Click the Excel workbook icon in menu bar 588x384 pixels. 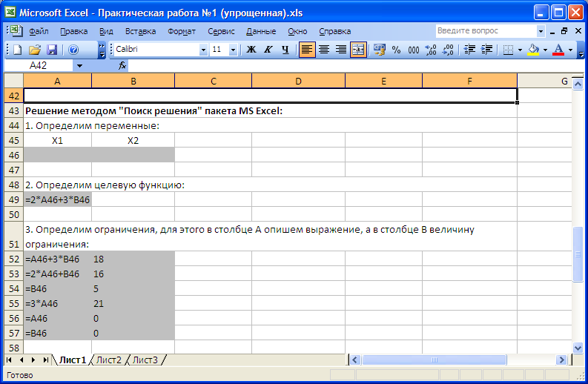(x=16, y=31)
